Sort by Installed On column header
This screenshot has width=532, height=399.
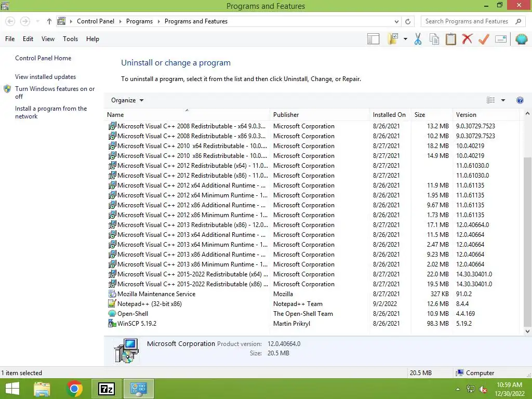[x=390, y=115]
